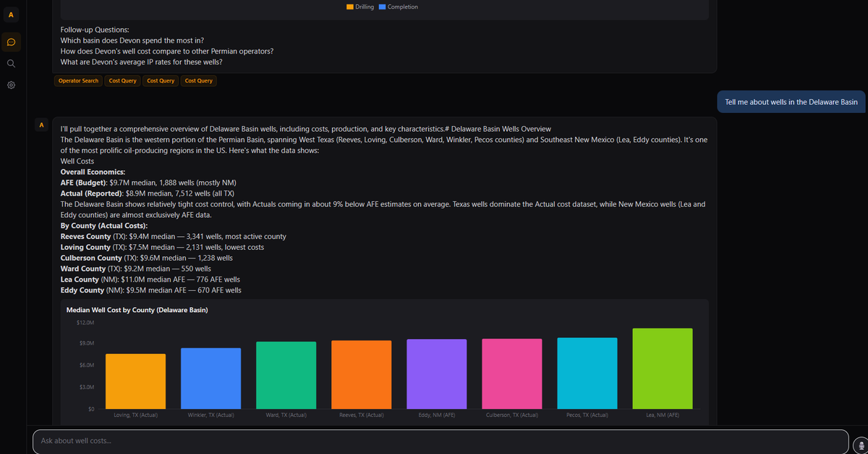
Task: Click the '$9.0M' y-axis label
Action: (x=87, y=343)
